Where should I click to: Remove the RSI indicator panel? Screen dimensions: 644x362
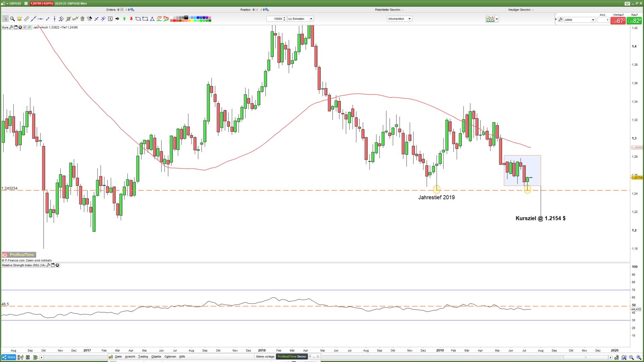point(57,265)
